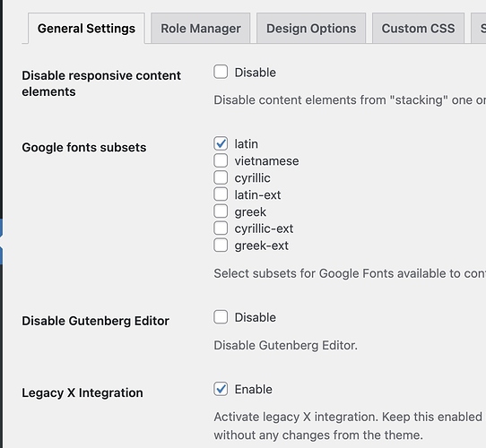Uncheck Legacy X Integration Enable box
This screenshot has height=448, width=486.
(221, 389)
